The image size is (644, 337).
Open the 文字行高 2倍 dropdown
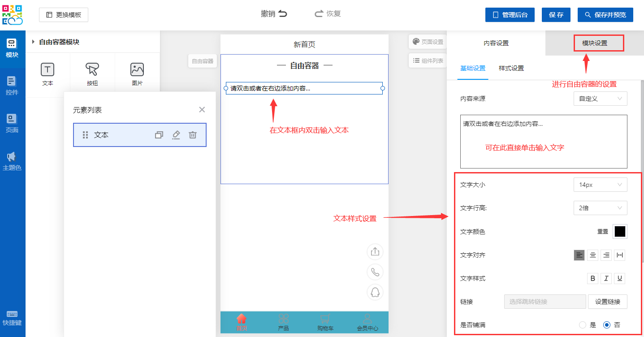(x=600, y=208)
